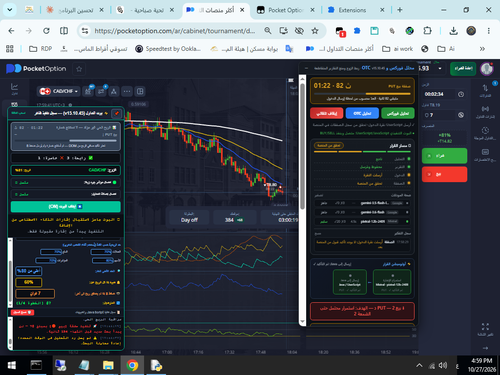This screenshot has width=500, height=375.
Task: Click the wins and losses counter row
Action: (66, 158)
